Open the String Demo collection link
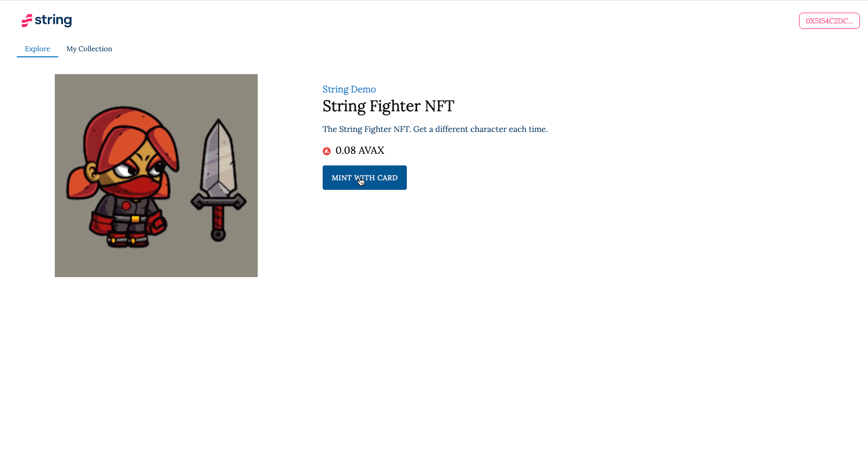This screenshot has width=868, height=473. tap(349, 89)
